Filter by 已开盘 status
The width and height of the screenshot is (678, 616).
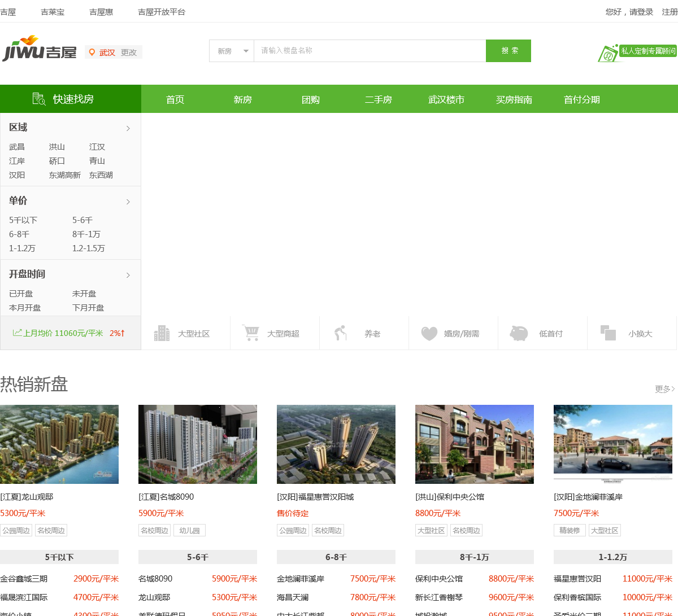coord(21,294)
